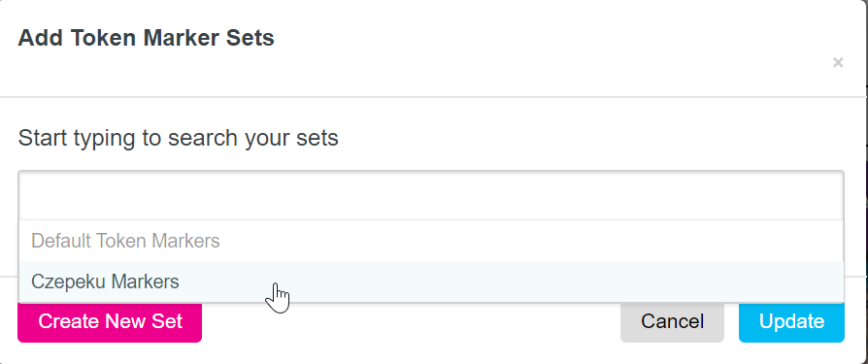Close the Add Token Marker Sets dialog
Screen dimensions: 868x364
838,62
